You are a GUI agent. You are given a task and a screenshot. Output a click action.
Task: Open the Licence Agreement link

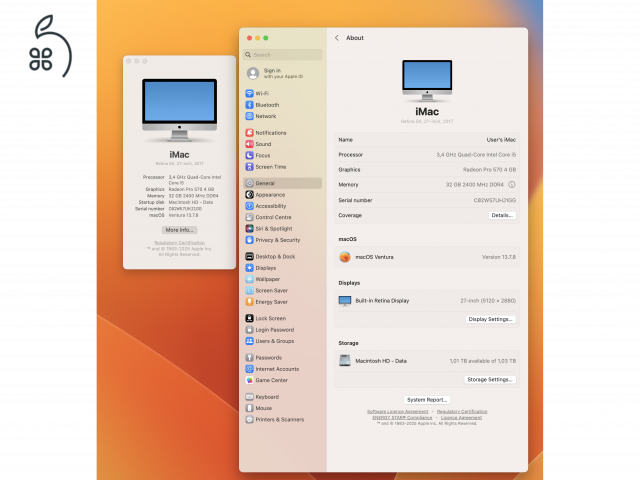[x=461, y=418]
